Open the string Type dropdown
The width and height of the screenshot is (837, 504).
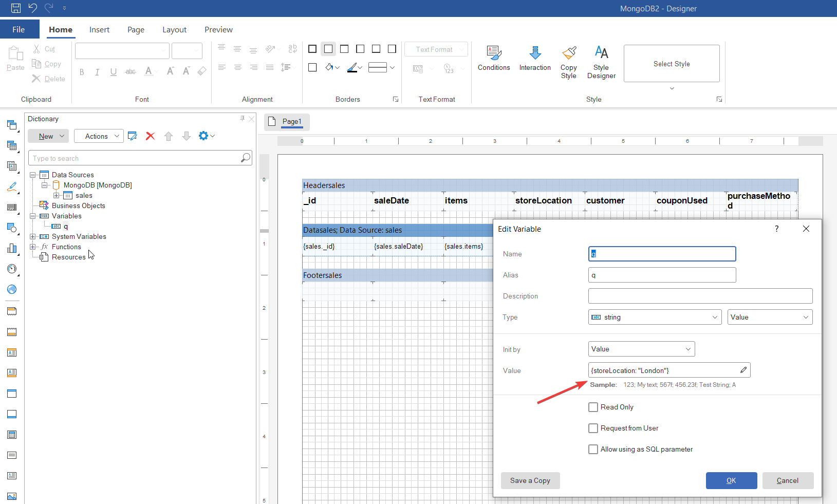point(655,317)
